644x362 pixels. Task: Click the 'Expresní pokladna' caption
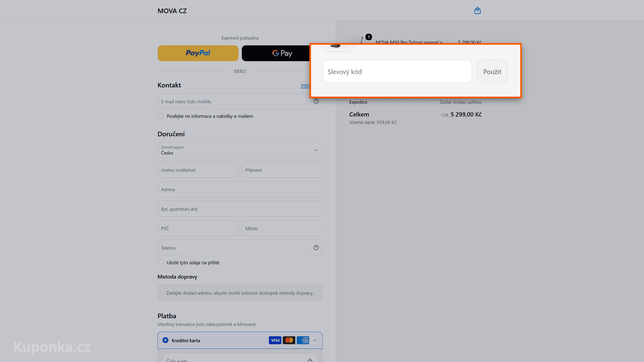click(240, 38)
